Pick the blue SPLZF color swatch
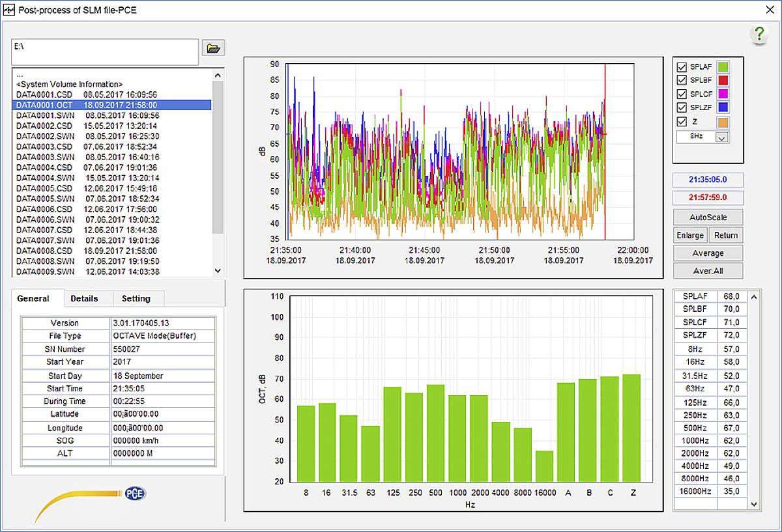Screen dimensions: 782x532 tap(723, 107)
